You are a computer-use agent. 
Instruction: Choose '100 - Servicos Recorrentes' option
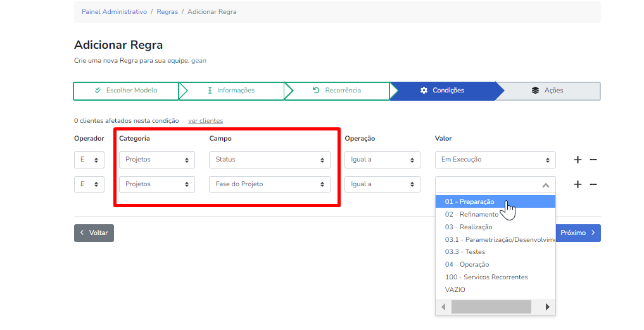[x=486, y=277]
